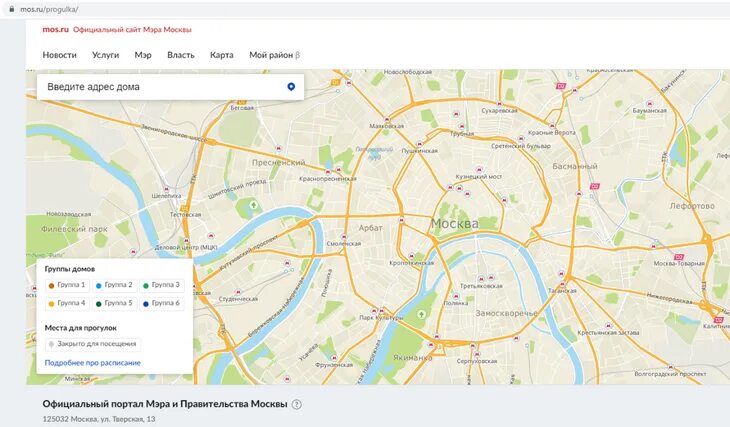Click the mos.ru logo
Screen dimensions: 730x427
[x=55, y=29]
